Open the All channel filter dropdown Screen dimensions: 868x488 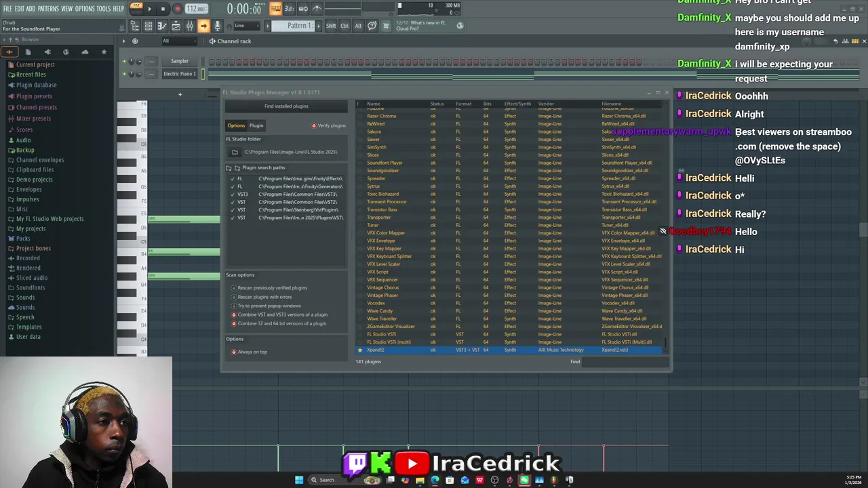(178, 41)
